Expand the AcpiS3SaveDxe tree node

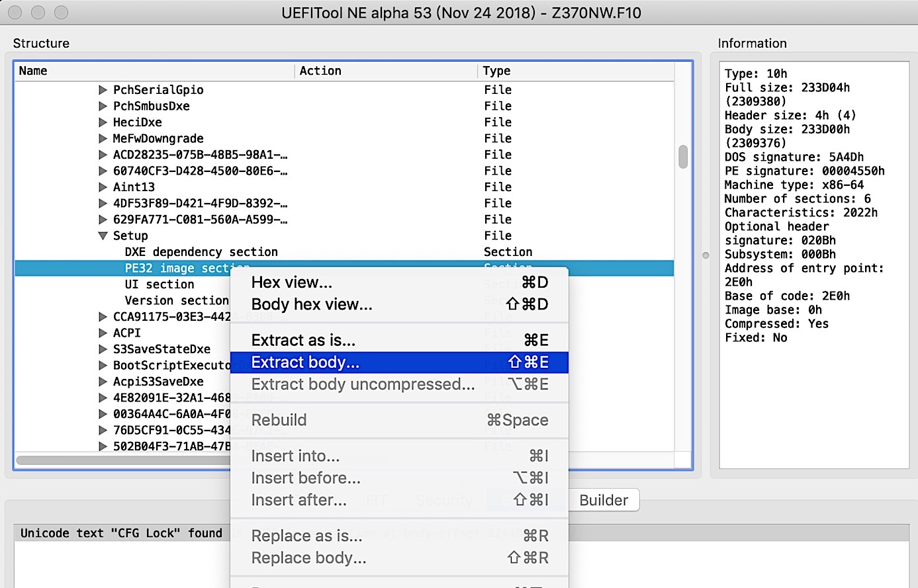[x=103, y=381]
